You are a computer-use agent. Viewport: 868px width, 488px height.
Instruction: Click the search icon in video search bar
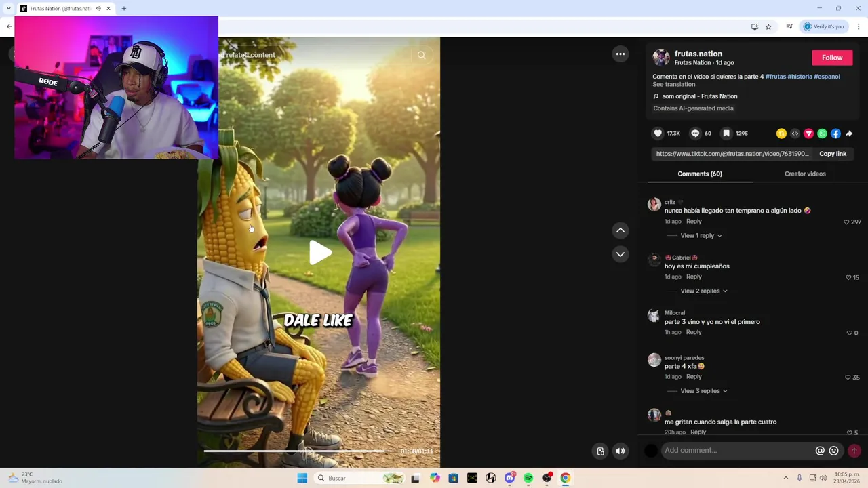click(422, 55)
